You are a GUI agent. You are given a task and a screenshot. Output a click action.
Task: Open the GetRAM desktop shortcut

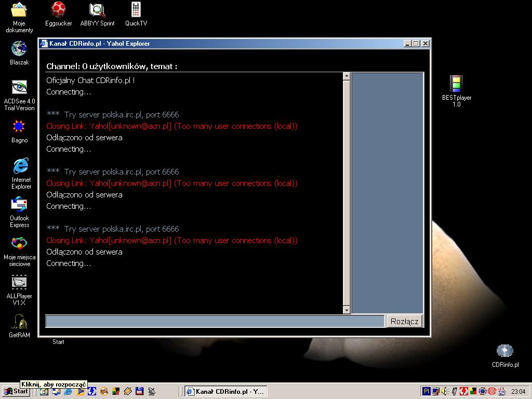tap(19, 326)
